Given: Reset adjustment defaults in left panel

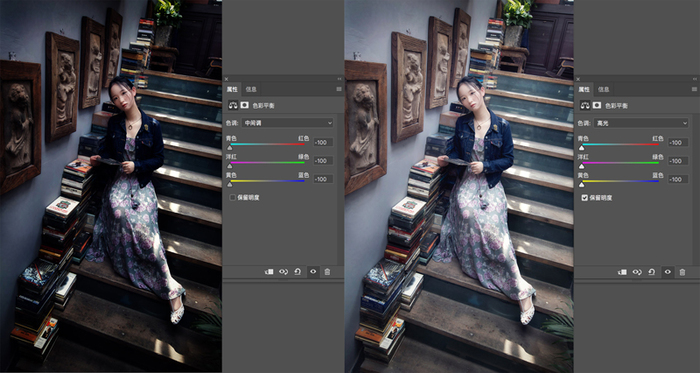Looking at the screenshot, I should pos(298,271).
